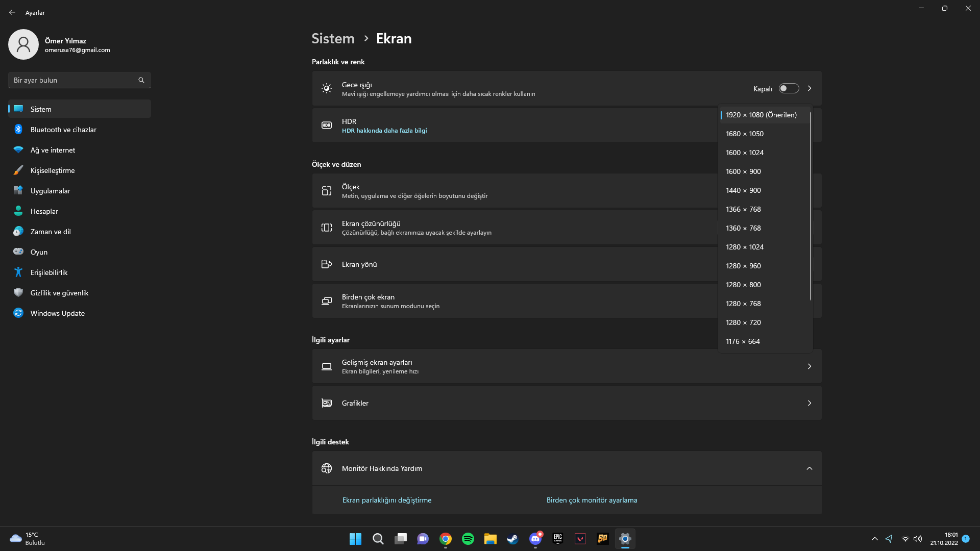980x551 pixels.
Task: Go to Kişiselleştirme settings page
Action: tap(53, 170)
